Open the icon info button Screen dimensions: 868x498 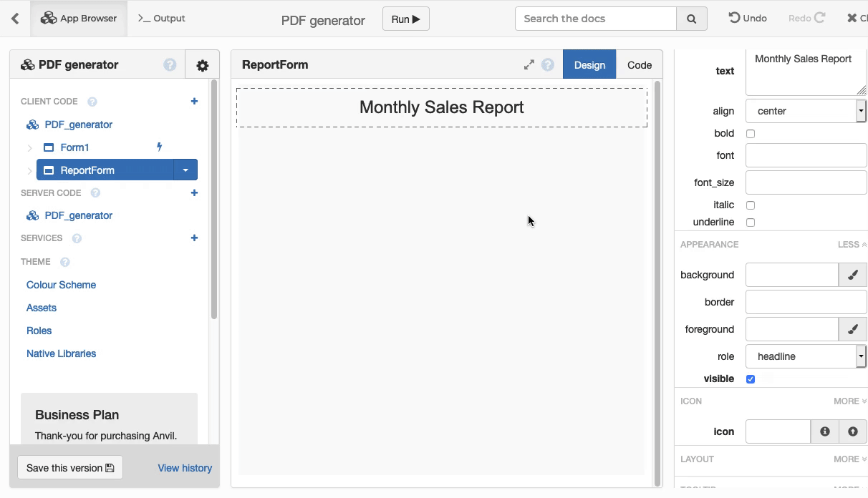click(x=824, y=431)
